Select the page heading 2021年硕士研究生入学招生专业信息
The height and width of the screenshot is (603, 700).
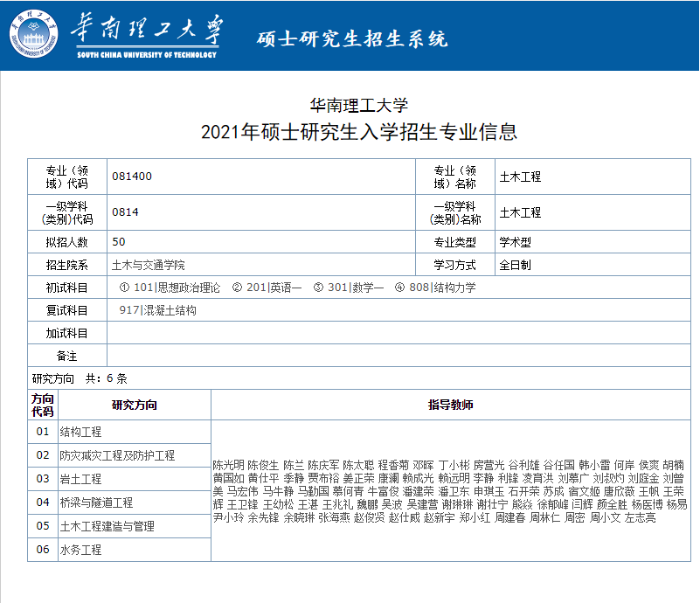pos(359,132)
